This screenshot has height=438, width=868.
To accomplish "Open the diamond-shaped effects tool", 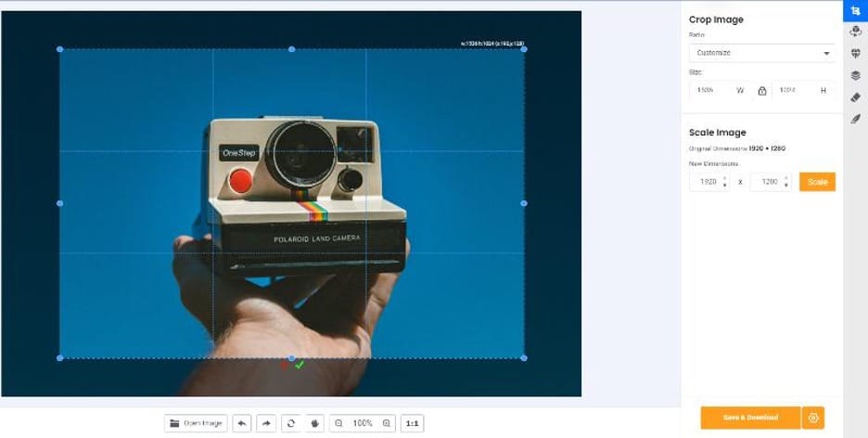I will click(855, 53).
